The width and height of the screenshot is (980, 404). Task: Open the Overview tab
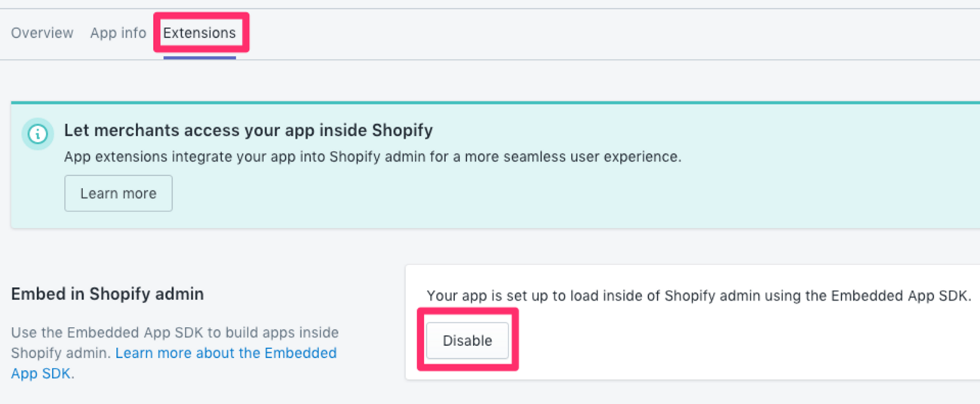(42, 33)
